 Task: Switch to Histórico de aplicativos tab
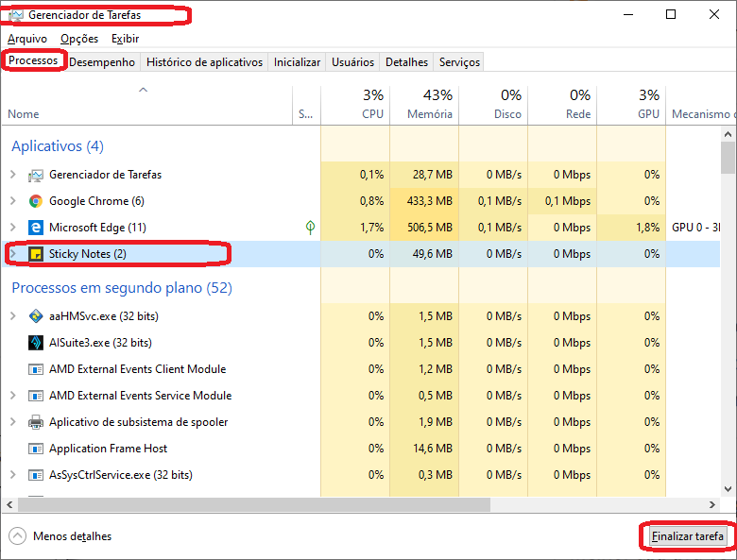coord(204,62)
